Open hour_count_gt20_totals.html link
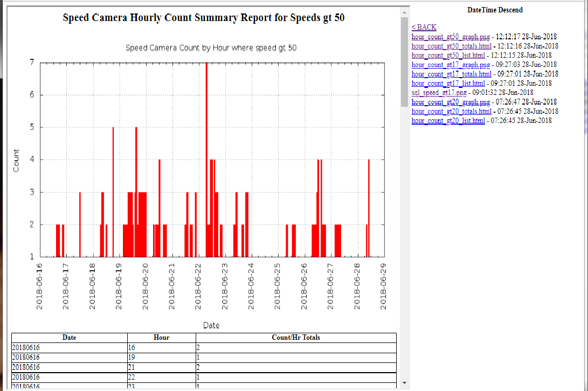Image resolution: width=588 pixels, height=391 pixels. pyautogui.click(x=451, y=111)
